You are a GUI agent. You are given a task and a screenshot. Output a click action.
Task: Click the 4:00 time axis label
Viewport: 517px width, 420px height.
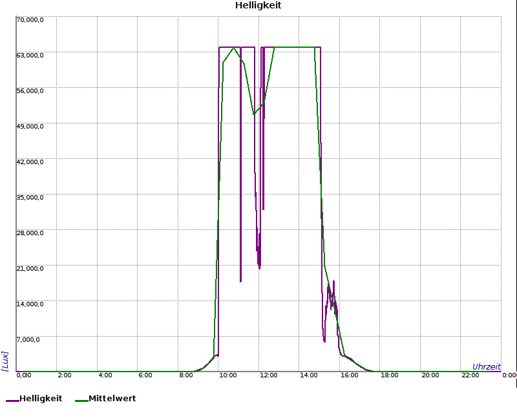click(x=105, y=375)
